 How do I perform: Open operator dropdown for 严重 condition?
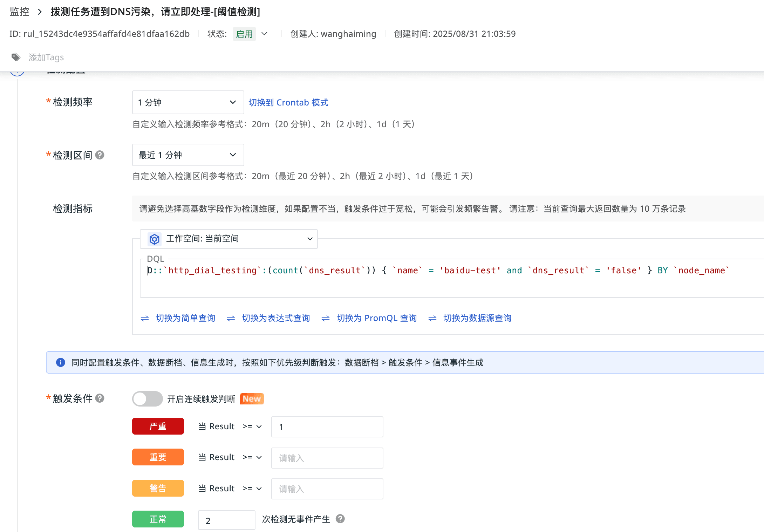point(252,427)
